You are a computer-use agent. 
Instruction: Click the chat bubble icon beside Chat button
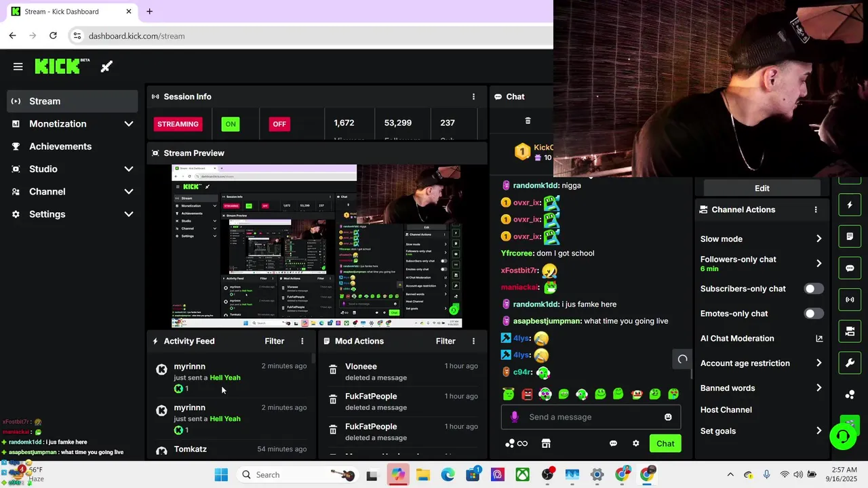click(x=613, y=443)
